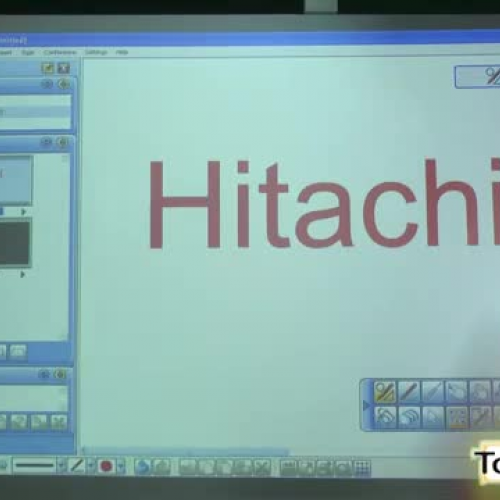Image resolution: width=500 pixels, height=500 pixels.
Task: Click the right round icon on bottom panel header
Action: point(60,375)
